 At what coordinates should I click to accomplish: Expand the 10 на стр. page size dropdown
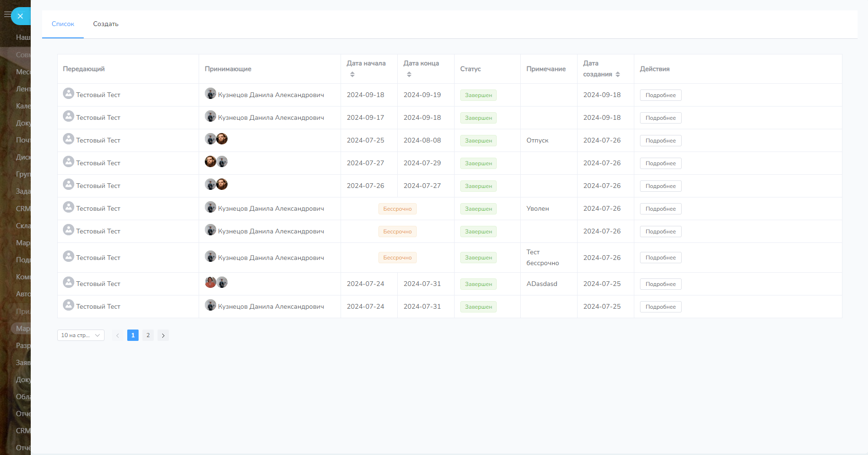(80, 335)
